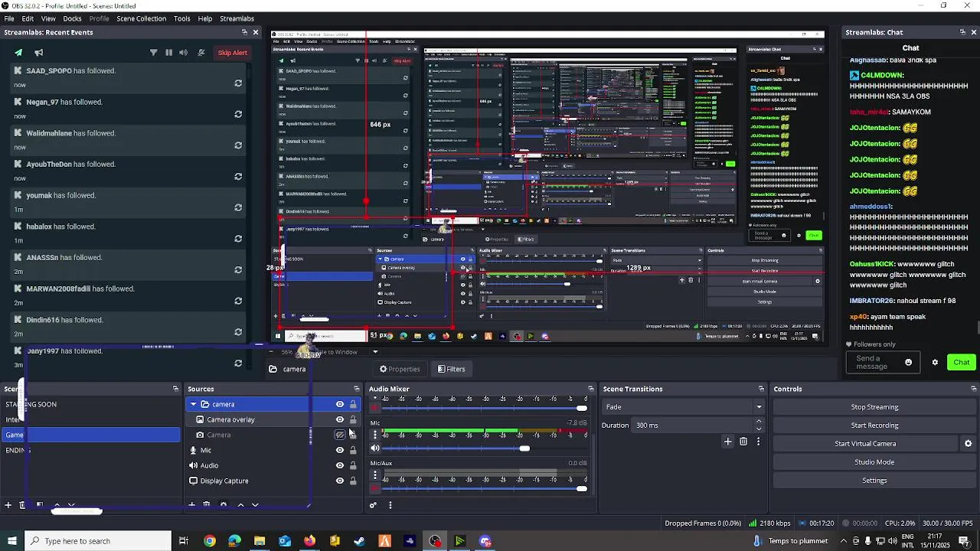Replay the SAAD_SPOPO follow alert
Screen dimensions: 980x551
pos(238,83)
